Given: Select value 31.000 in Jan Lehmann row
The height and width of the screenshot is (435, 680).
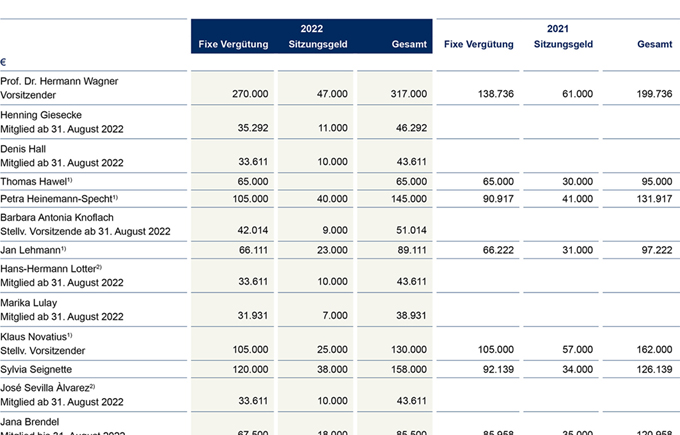Looking at the screenshot, I should (x=577, y=250).
